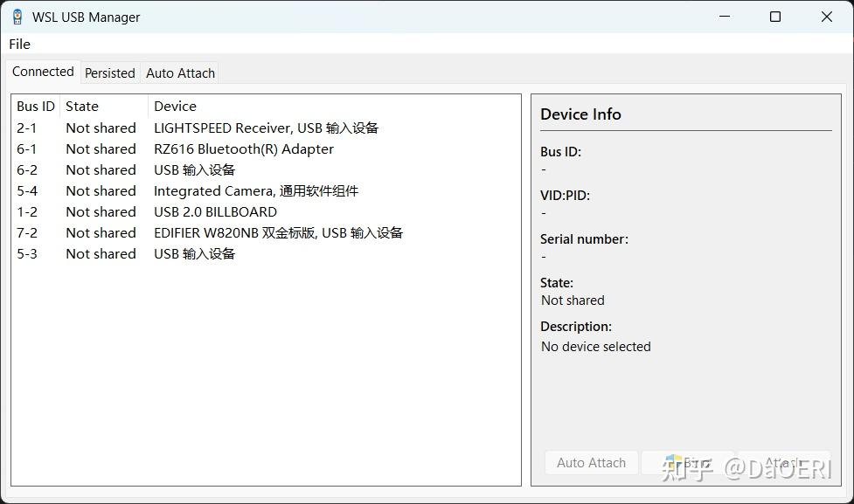Switch to the Persisted tab
854x504 pixels.
(109, 73)
